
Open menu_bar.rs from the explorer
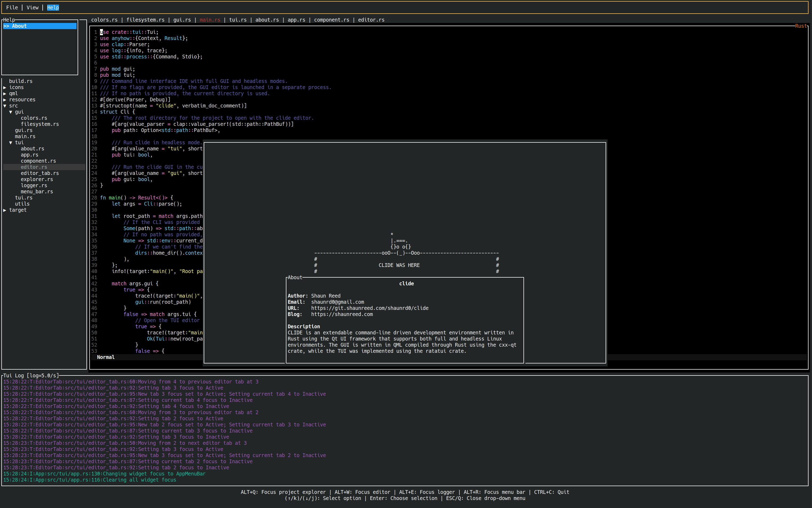pos(37,191)
